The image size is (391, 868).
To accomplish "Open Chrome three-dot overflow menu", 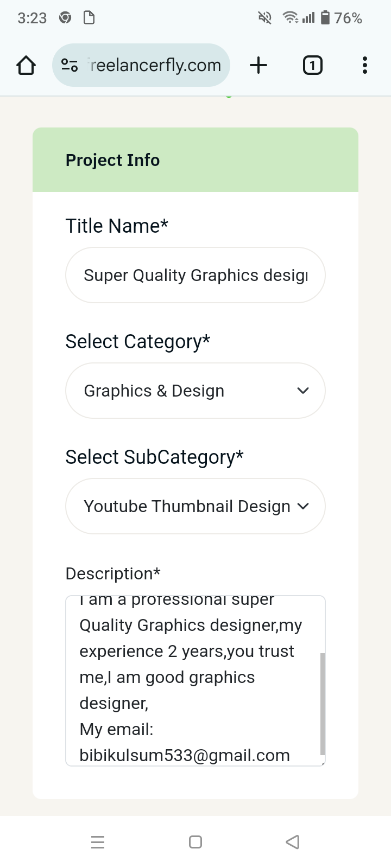I will pos(365,66).
